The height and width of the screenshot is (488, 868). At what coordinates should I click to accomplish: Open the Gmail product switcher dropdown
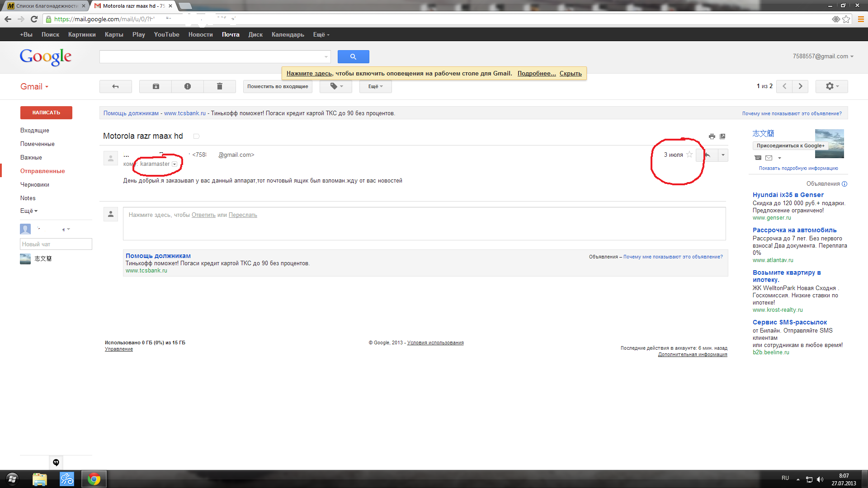34,87
